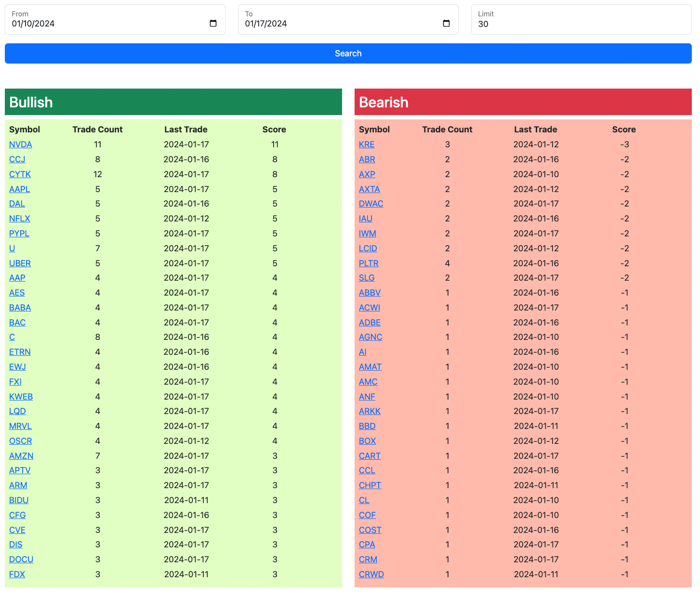Click the blue Search button
Screen dimensions: 700x596
click(x=348, y=53)
